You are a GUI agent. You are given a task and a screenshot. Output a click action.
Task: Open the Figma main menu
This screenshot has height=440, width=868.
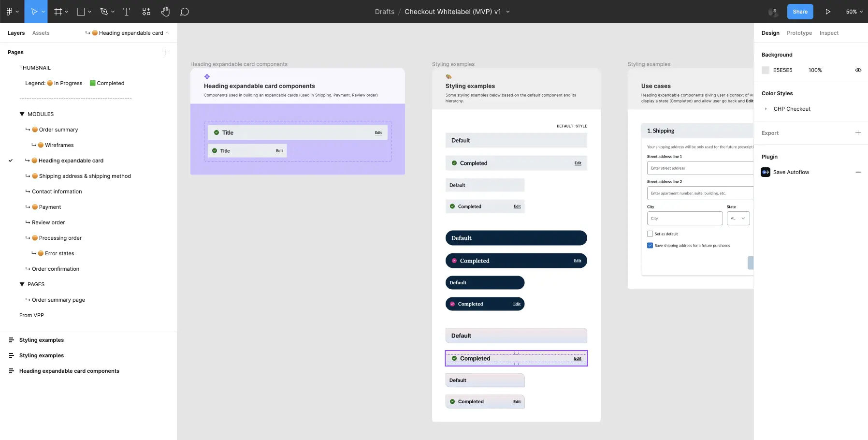point(10,11)
